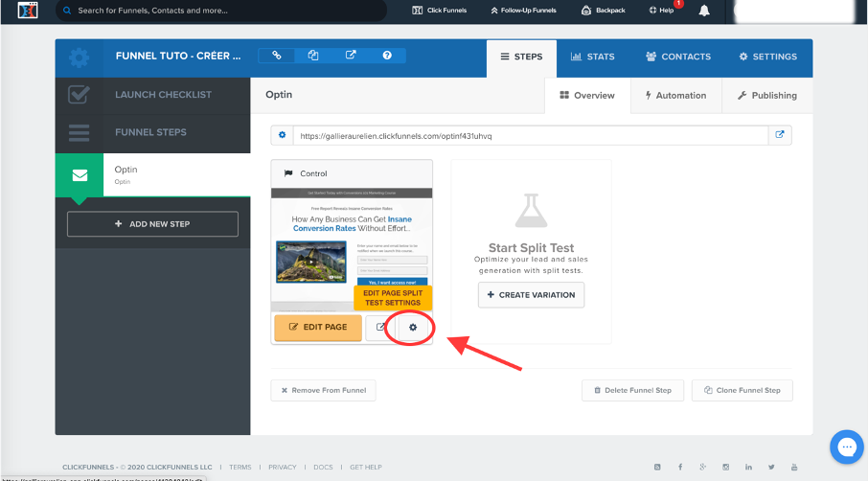Open the Funnel Steps section
The width and height of the screenshot is (868, 481).
click(x=152, y=133)
